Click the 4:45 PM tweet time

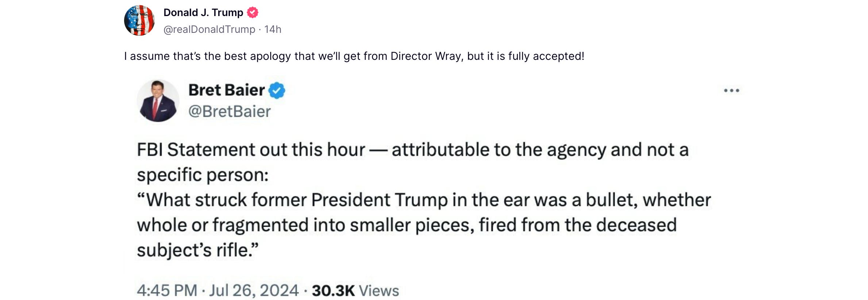pyautogui.click(x=167, y=291)
